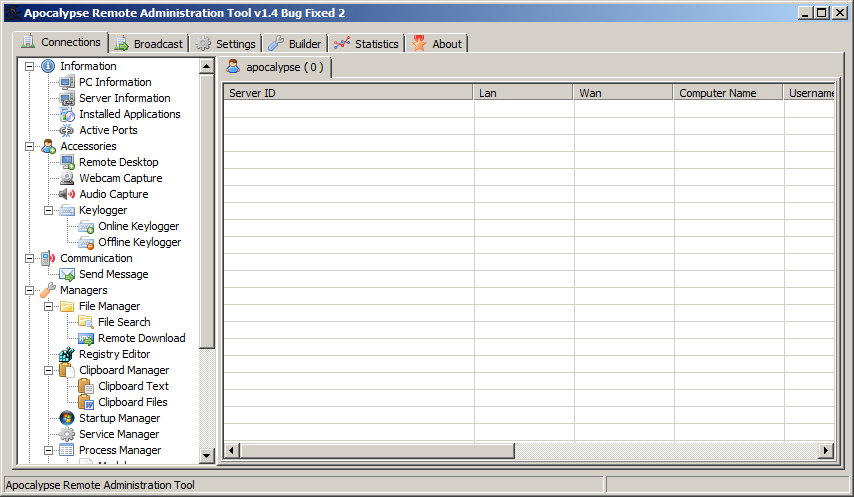Click the Service Manager gear icon

(67, 434)
